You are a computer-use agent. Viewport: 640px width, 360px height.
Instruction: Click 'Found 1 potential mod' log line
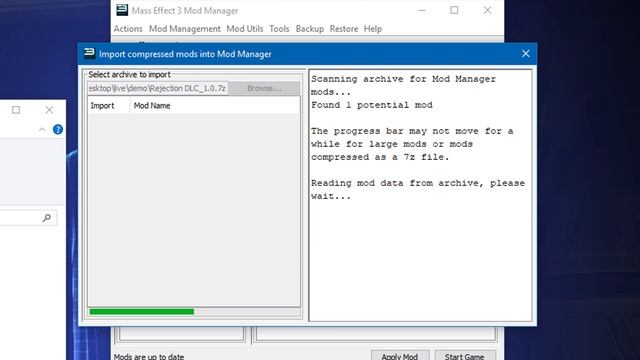372,105
